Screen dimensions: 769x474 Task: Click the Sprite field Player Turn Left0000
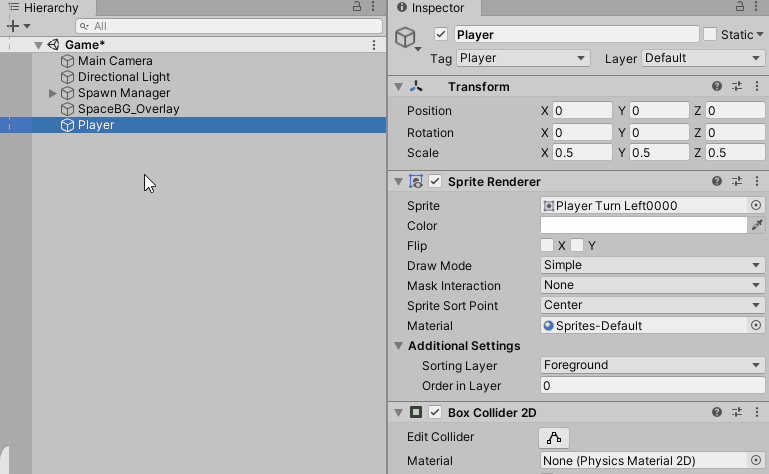pos(644,206)
